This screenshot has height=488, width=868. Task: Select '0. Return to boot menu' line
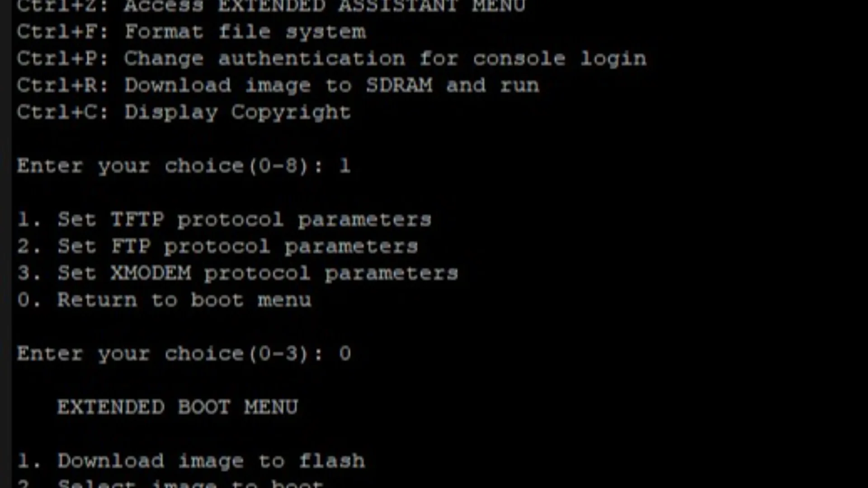tap(165, 300)
